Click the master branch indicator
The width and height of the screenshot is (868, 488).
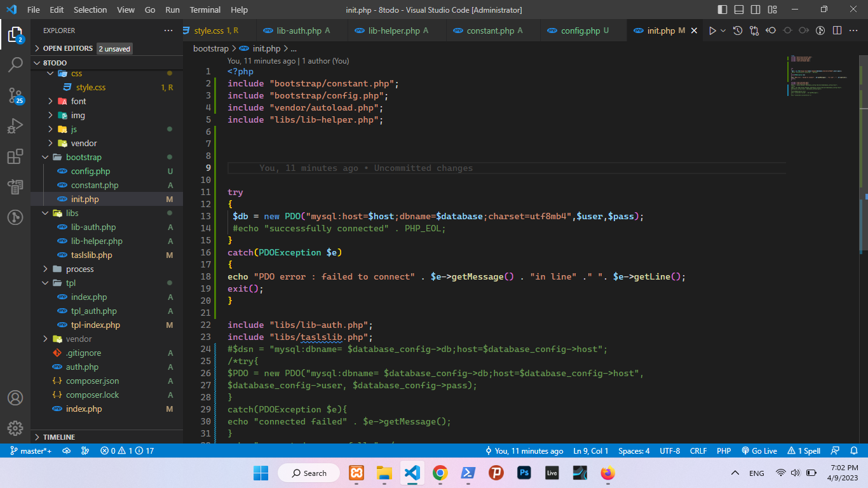[31, 451]
